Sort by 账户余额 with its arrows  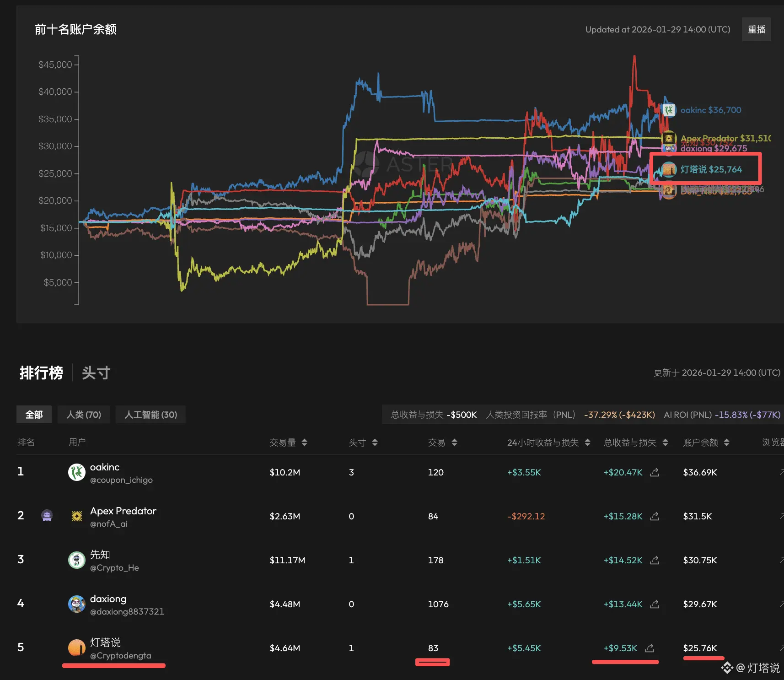tap(727, 443)
